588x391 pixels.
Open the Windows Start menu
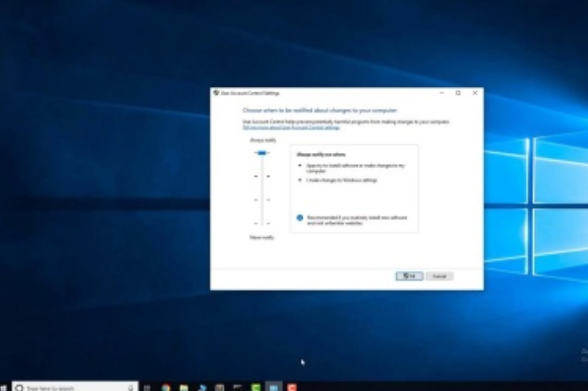pyautogui.click(x=5, y=387)
